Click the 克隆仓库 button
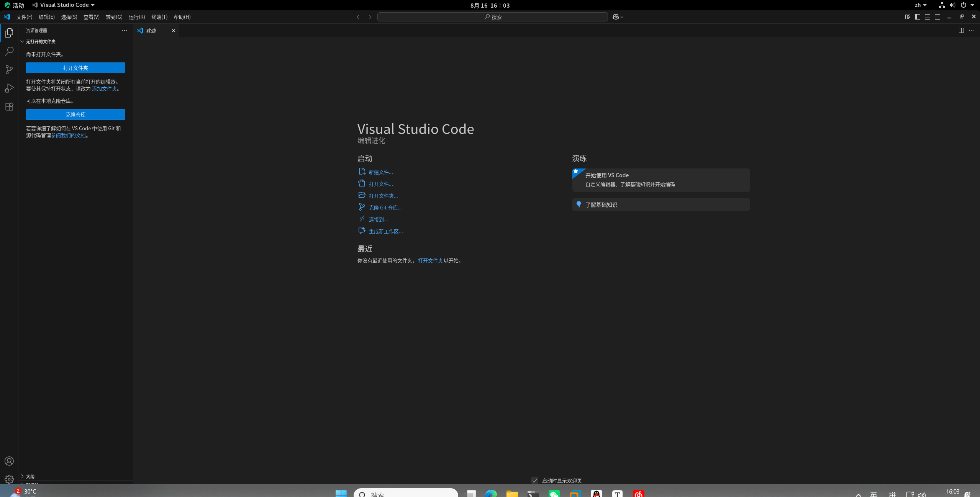980x497 pixels. pyautogui.click(x=75, y=114)
